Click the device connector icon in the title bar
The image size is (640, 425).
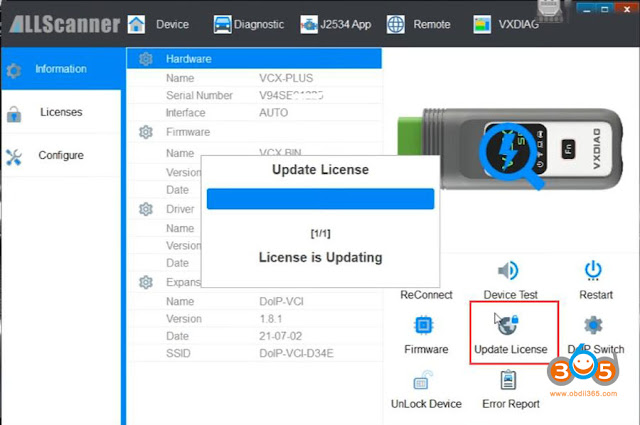point(550,11)
